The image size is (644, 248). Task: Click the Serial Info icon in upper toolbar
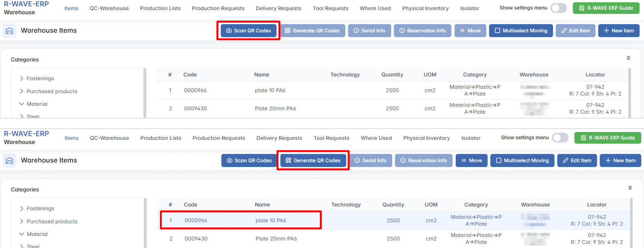pyautogui.click(x=356, y=31)
